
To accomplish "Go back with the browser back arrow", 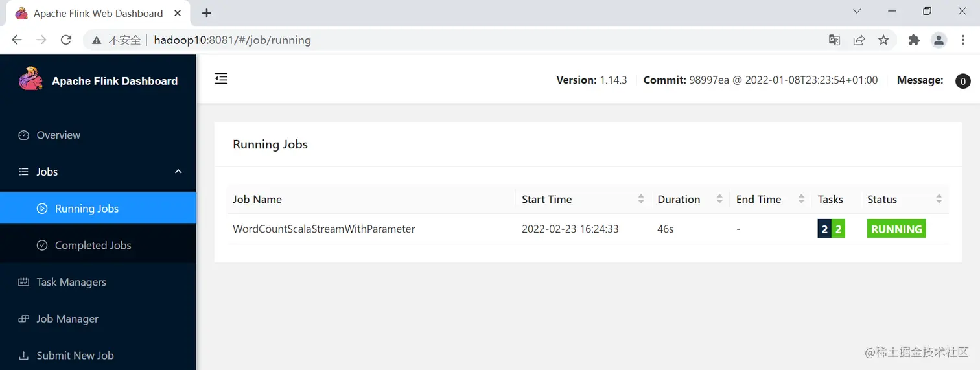I will 17,40.
